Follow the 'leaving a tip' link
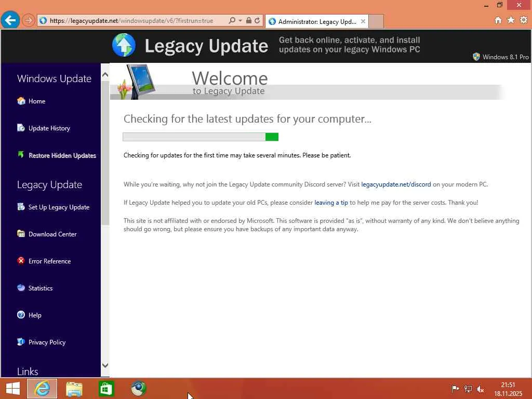The height and width of the screenshot is (399, 532). (x=331, y=203)
